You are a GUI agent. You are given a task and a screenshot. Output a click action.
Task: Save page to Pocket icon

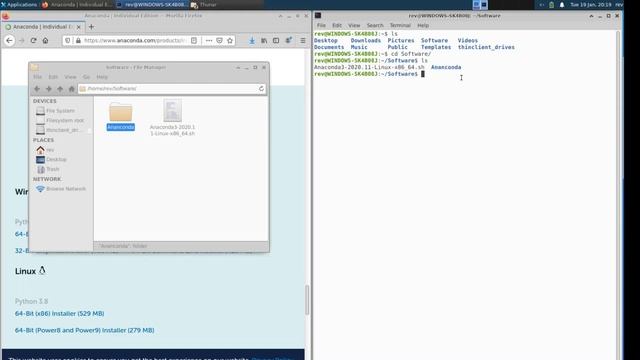click(x=219, y=40)
